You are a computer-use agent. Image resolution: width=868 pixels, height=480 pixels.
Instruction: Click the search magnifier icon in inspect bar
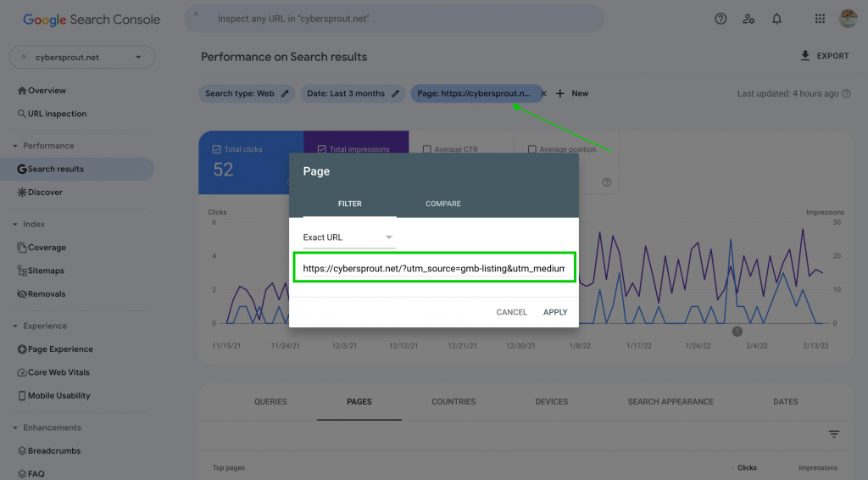[196, 14]
